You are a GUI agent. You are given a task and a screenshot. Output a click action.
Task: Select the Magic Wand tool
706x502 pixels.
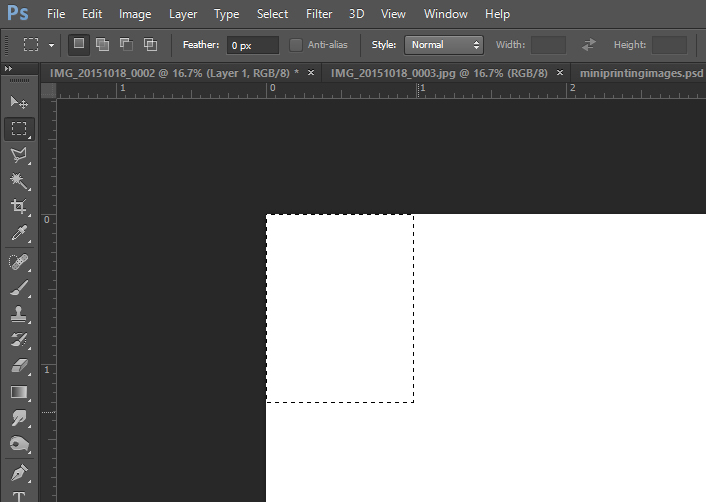pos(19,181)
